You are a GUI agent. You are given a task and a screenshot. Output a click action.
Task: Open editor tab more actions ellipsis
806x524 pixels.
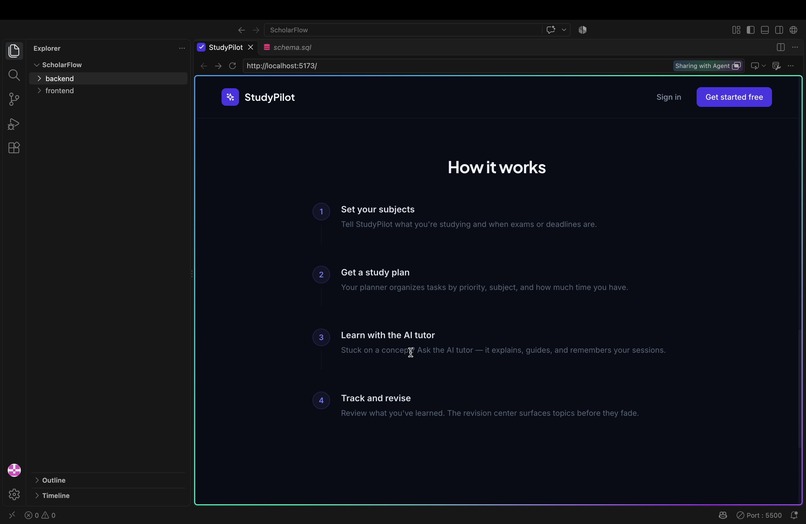pyautogui.click(x=795, y=47)
